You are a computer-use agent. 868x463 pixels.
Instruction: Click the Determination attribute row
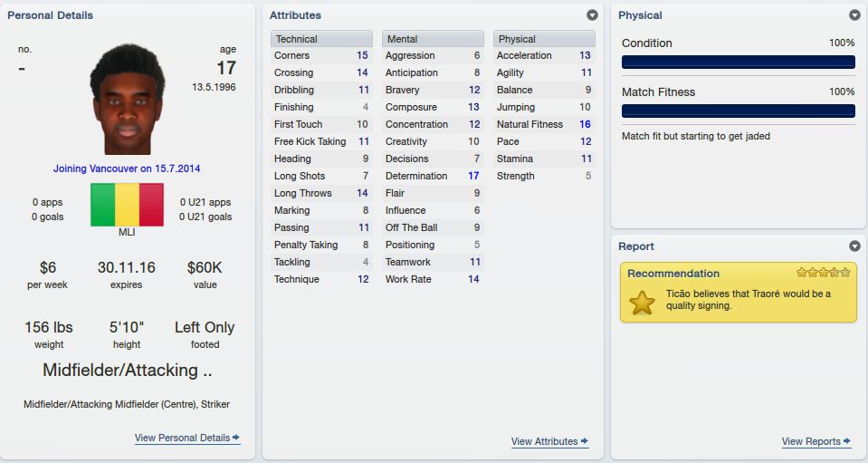click(433, 176)
